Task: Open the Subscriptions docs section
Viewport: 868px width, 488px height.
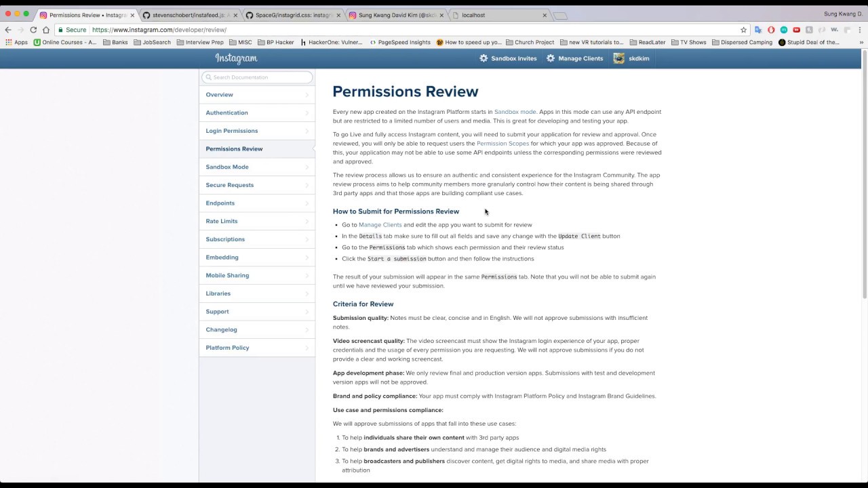Action: pos(257,239)
